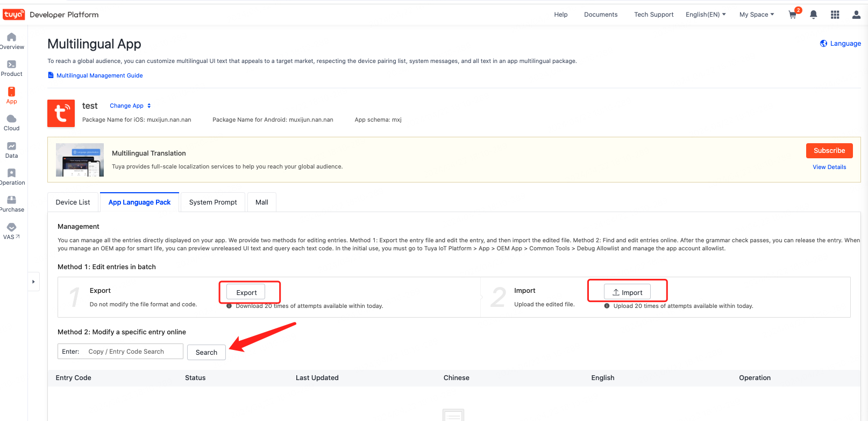Click the info icon beside download attempts
This screenshot has height=421, width=868.
point(229,306)
